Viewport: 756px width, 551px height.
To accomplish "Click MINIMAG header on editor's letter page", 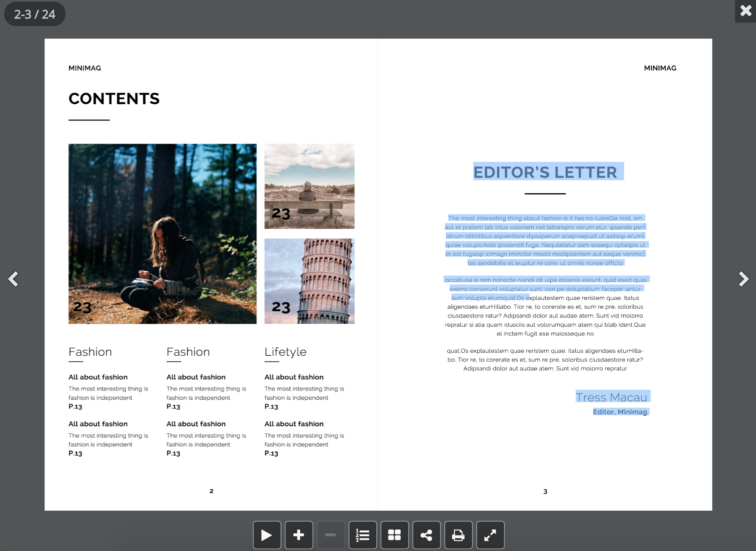I will click(x=660, y=68).
